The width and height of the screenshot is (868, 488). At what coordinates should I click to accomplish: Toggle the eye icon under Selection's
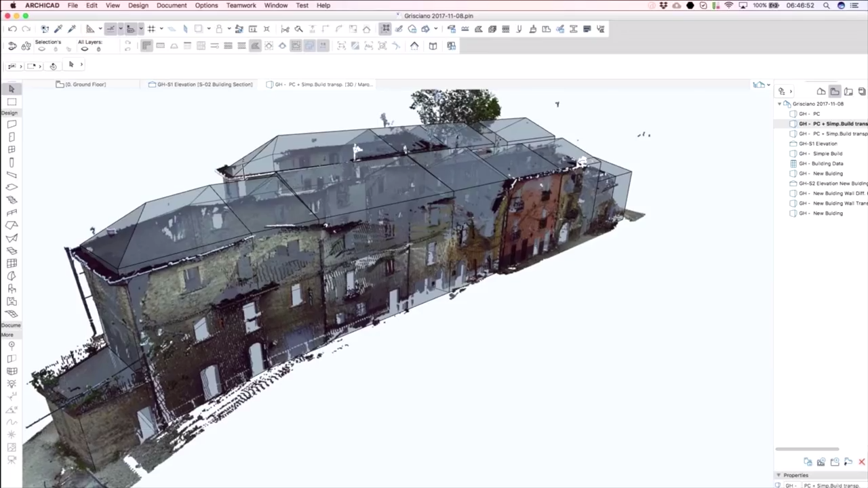[41, 49]
